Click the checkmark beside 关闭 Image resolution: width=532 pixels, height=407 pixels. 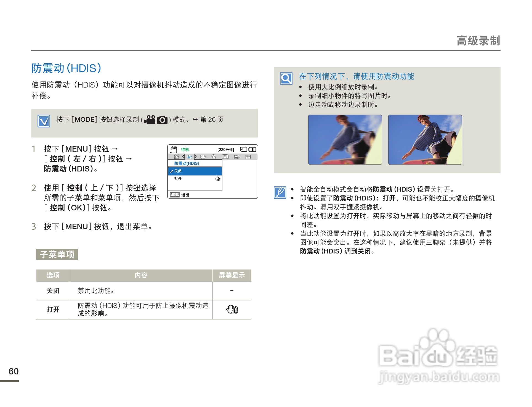[x=171, y=171]
